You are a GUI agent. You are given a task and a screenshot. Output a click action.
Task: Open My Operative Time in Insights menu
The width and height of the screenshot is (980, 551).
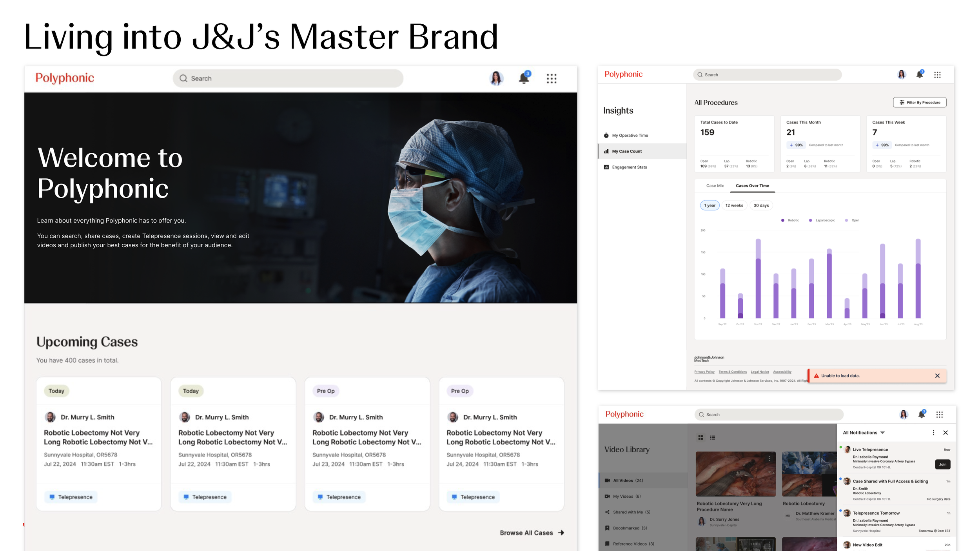coord(630,135)
